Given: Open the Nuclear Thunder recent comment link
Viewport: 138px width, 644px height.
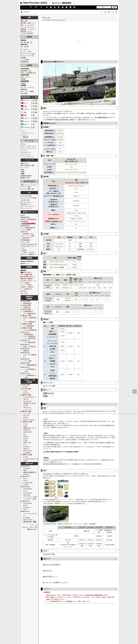Looking at the screenshot, I should (29, 420).
